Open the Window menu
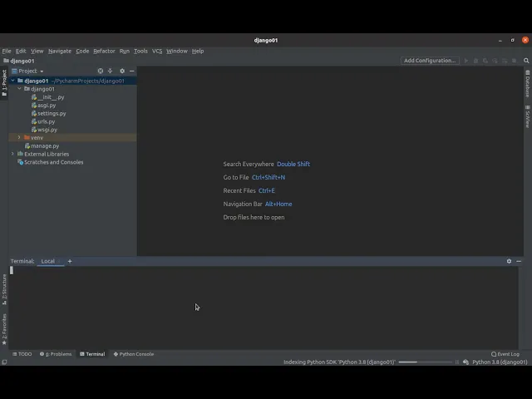Viewport: 532px width, 399px height. point(177,51)
